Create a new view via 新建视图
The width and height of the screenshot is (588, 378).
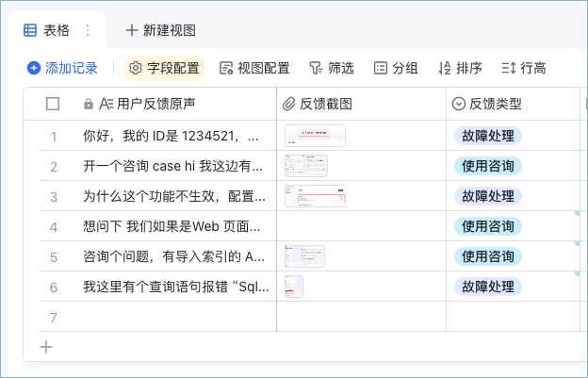coord(160,30)
